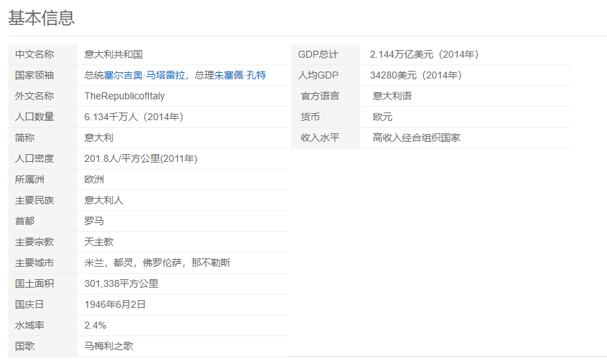Open the 塞尔吉奥·马塔雷拉 president link
The height and width of the screenshot is (364, 607).
(x=144, y=75)
